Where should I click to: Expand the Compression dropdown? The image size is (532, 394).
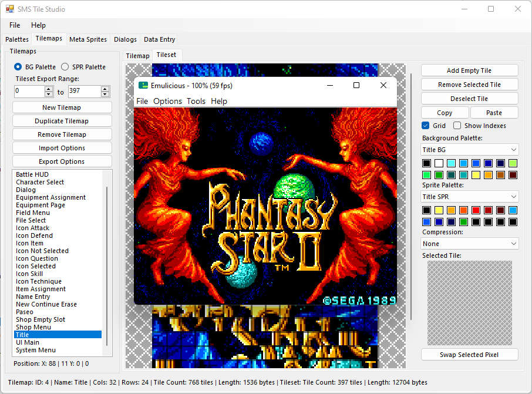click(470, 244)
